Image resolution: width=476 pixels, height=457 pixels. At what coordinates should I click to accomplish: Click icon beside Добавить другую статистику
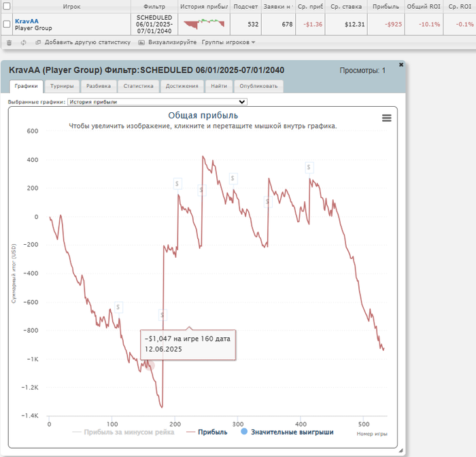click(38, 43)
